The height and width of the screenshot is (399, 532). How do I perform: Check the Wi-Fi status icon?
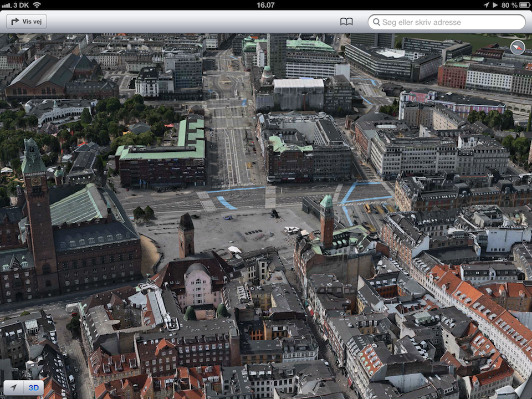pos(37,5)
